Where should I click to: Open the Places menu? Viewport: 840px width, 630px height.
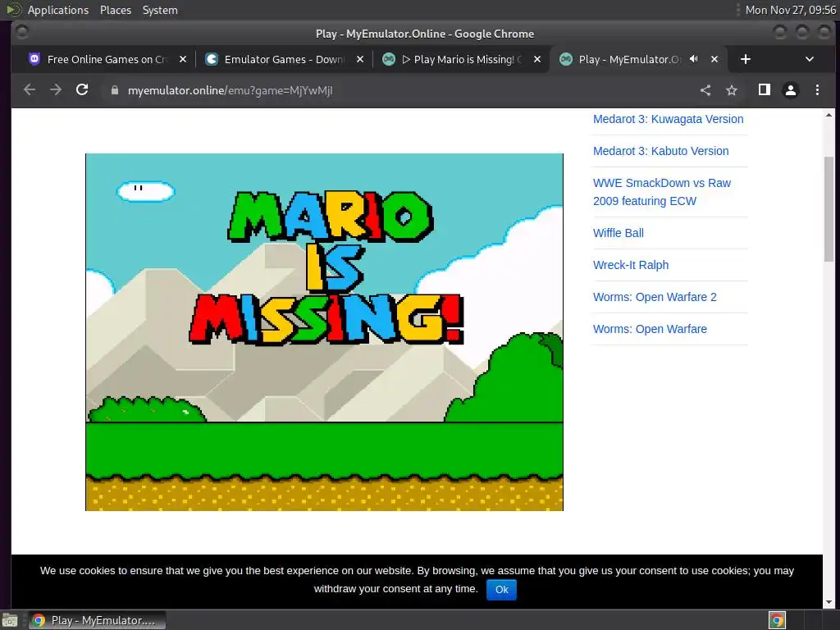pos(115,10)
